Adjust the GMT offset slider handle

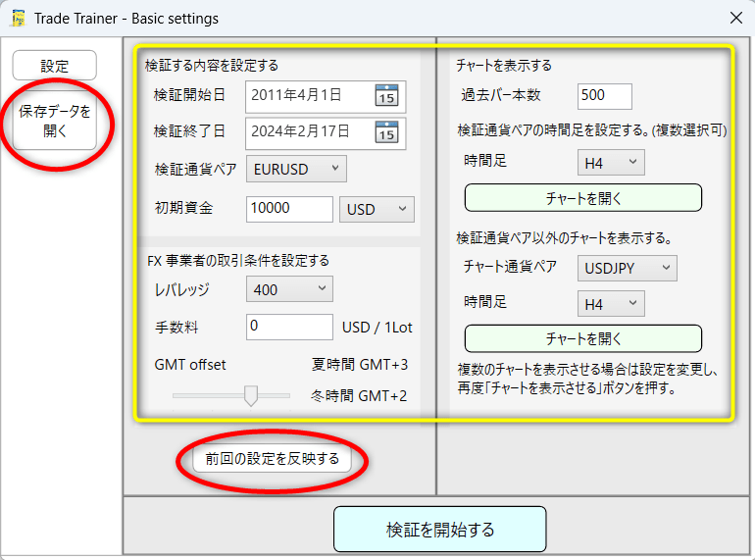pos(251,396)
